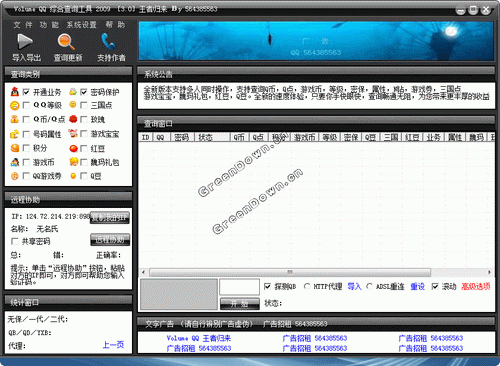Viewport: 500px width, 366px height.
Task: Disable the 密码保护 checkbox
Action: click(84, 92)
